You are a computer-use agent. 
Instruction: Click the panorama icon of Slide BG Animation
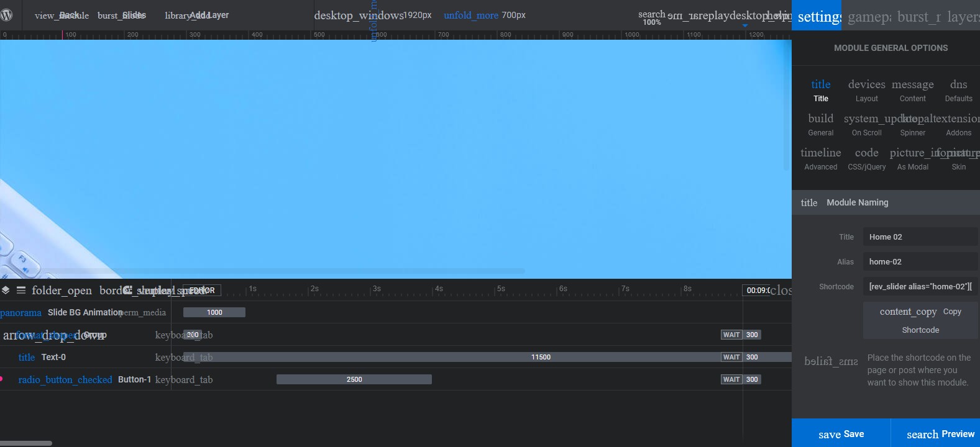click(x=21, y=312)
